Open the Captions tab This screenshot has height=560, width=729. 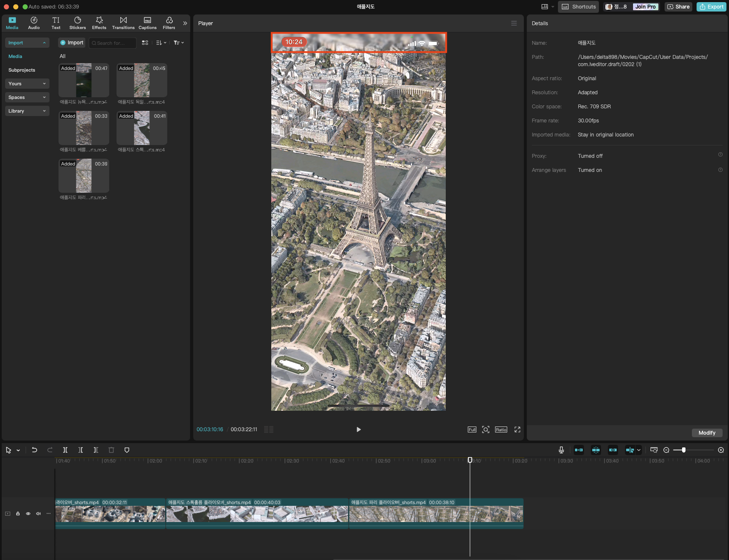[148, 23]
